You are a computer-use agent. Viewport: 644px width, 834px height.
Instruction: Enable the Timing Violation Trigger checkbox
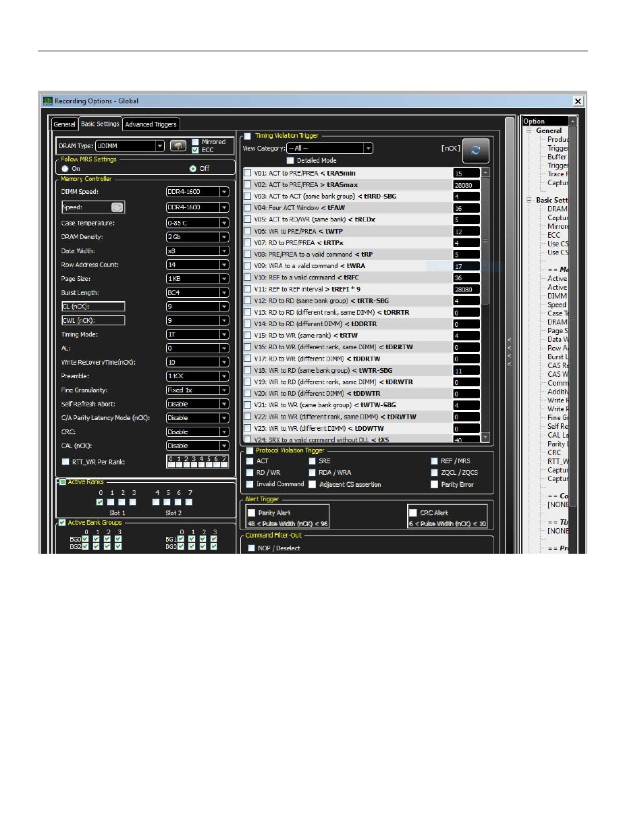pos(247,136)
